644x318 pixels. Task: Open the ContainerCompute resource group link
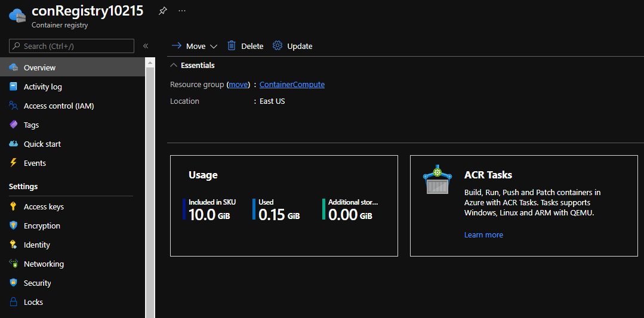292,84
